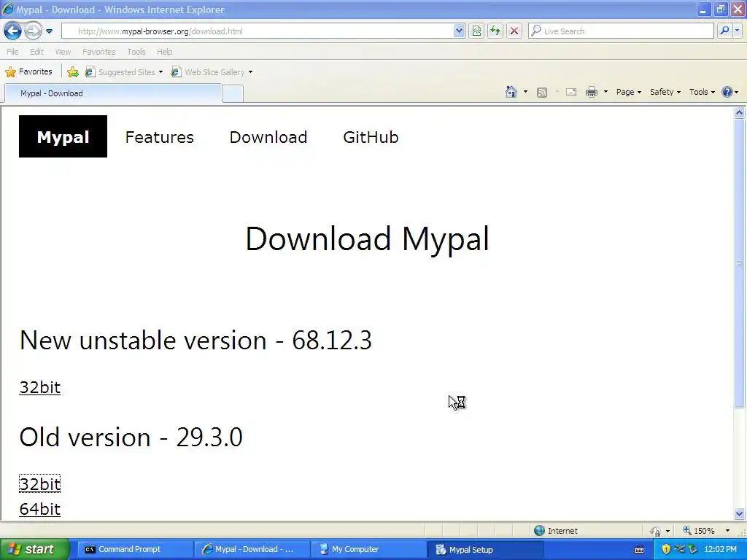Screen dimensions: 747x560
Task: Expand the Home button dropdown arrow
Action: pyautogui.click(x=525, y=92)
